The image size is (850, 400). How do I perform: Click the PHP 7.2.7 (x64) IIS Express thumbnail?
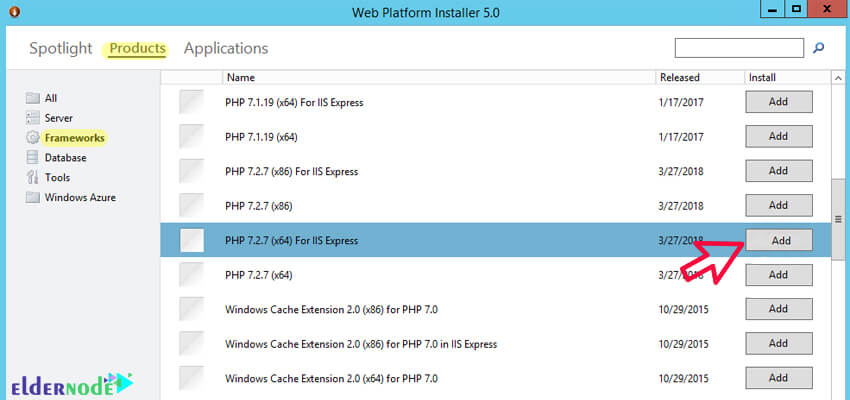[191, 240]
